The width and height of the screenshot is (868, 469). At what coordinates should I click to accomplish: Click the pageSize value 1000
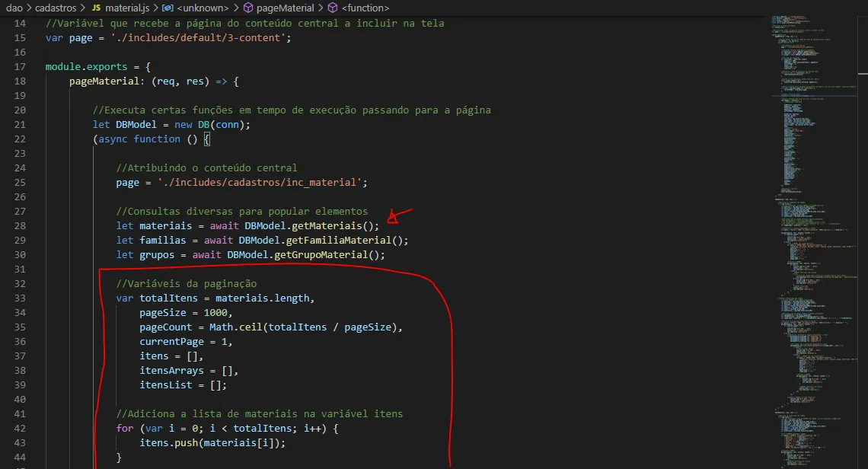(215, 313)
